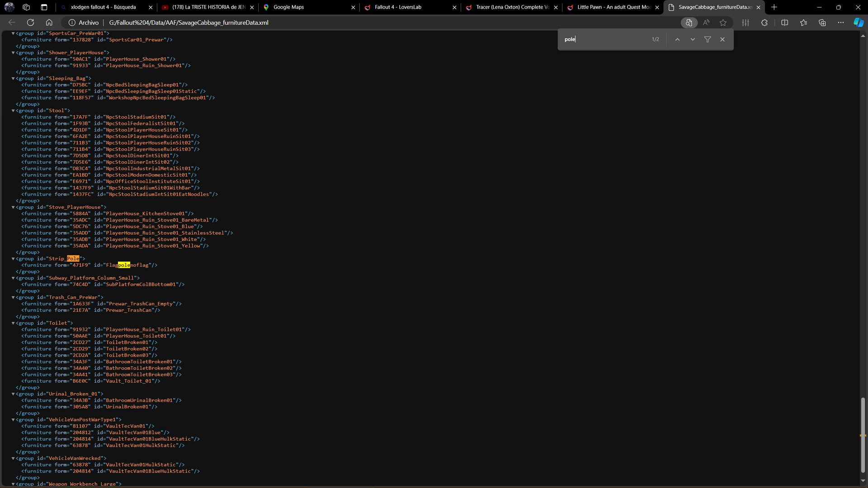Click the address bar file path

(189, 23)
